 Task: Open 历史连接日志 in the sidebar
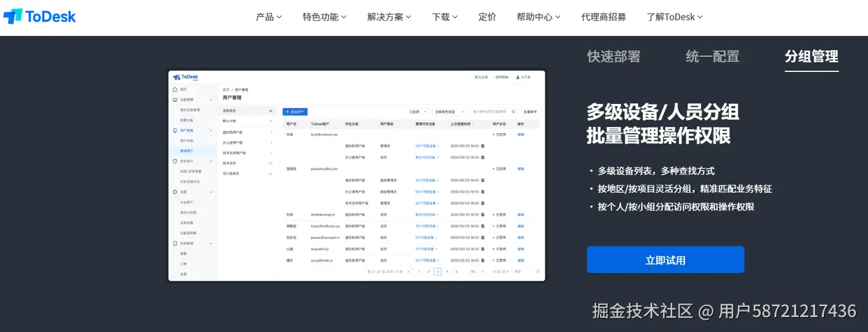[x=190, y=181]
